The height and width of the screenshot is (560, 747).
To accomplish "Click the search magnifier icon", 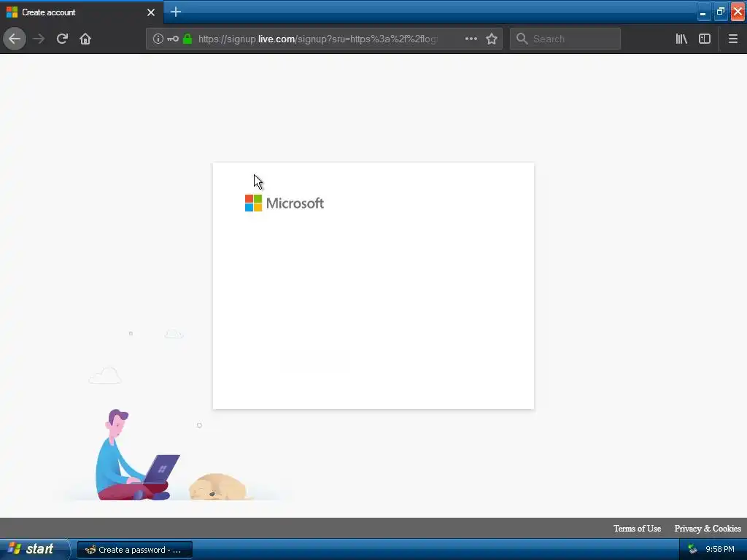I will pyautogui.click(x=522, y=39).
